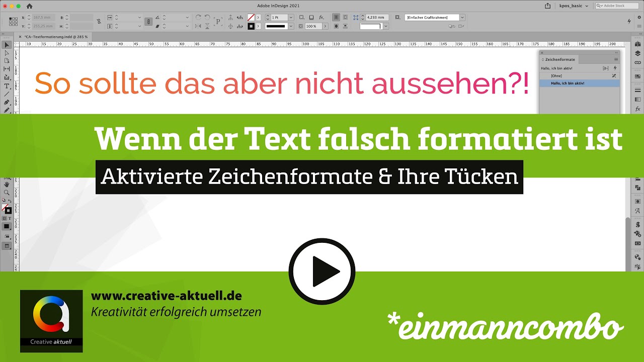
Task: Open the www.creative-aktuell.de link
Action: pos(167,296)
